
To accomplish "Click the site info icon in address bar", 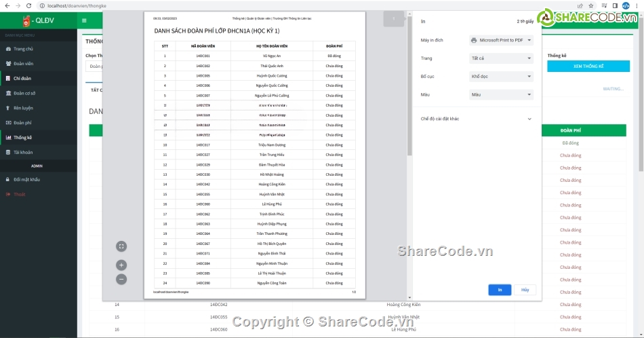I will click(x=42, y=5).
